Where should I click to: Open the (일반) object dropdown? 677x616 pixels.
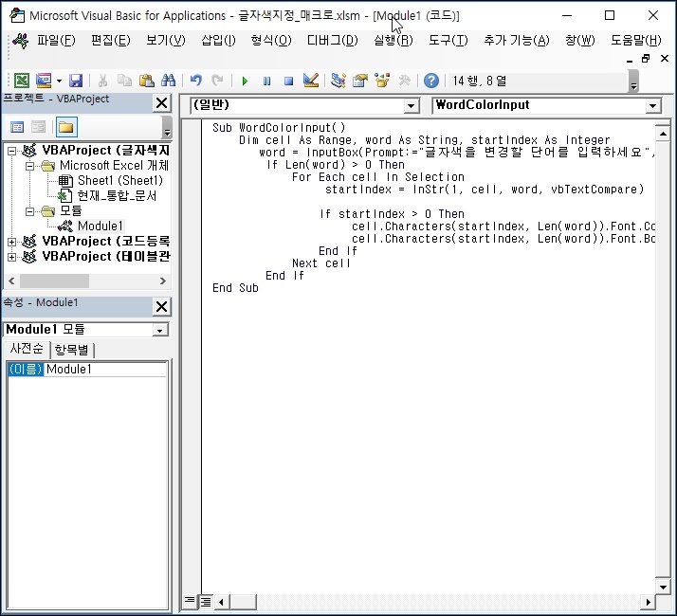[412, 105]
